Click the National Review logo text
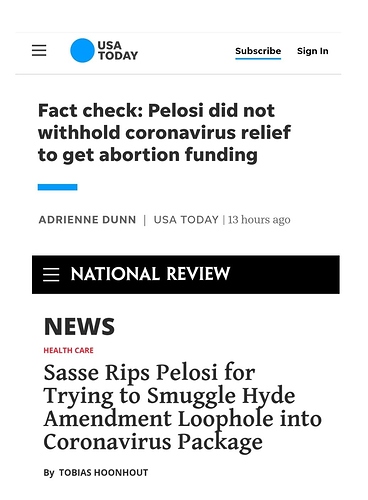Image resolution: width=368 pixels, height=500 pixels. click(x=150, y=274)
